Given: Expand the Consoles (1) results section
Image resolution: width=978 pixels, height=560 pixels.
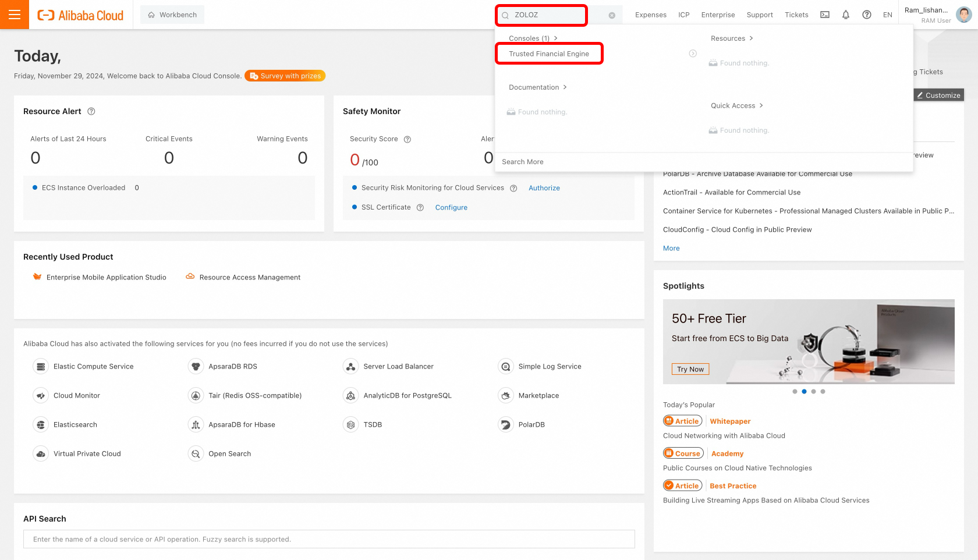Looking at the screenshot, I should 533,38.
